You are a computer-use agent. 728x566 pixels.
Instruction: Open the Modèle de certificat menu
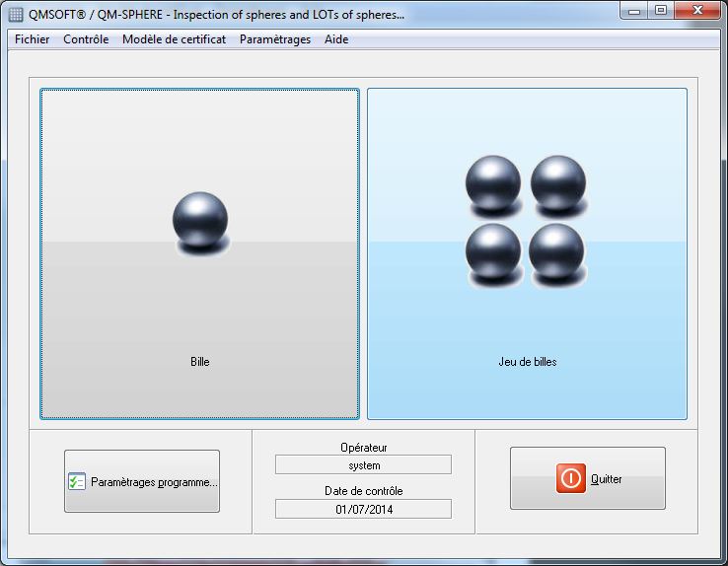pos(174,39)
